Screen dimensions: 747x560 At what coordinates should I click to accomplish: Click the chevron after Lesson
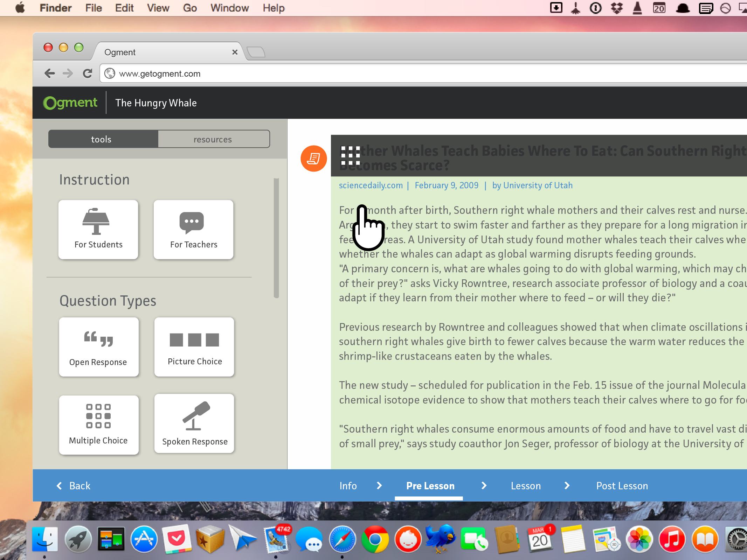point(567,485)
